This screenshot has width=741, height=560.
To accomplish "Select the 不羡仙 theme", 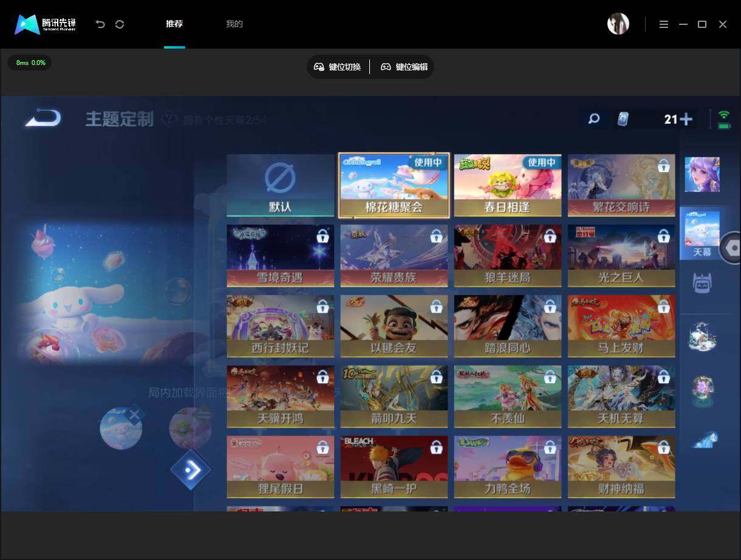I will (508, 397).
